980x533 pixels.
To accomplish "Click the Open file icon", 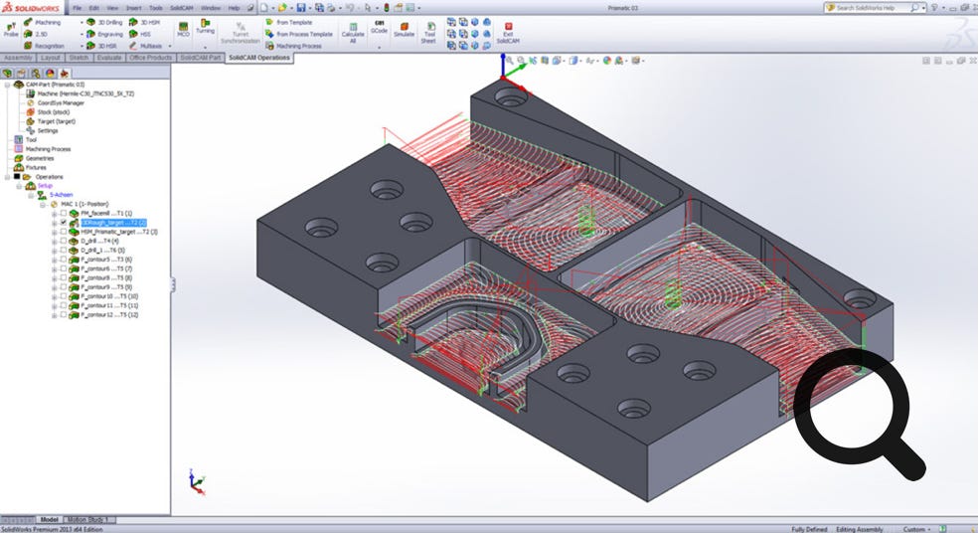I will [x=282, y=8].
